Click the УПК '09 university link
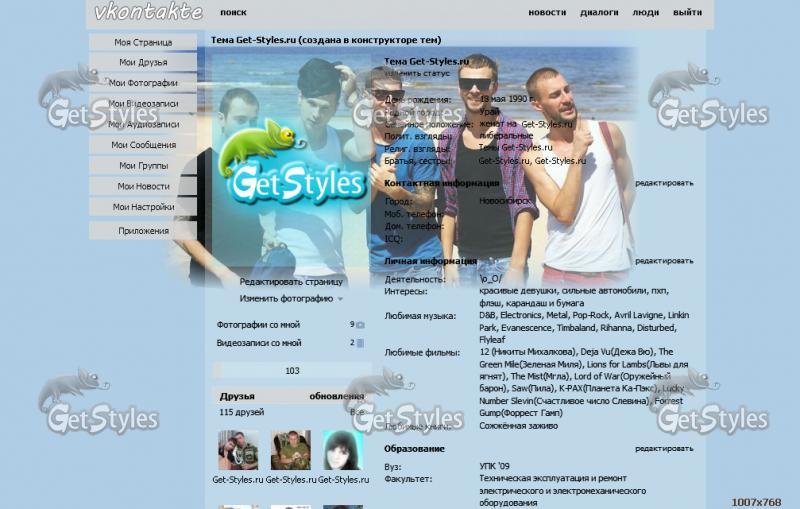Screen dimensions: 800x509 pos(494,466)
